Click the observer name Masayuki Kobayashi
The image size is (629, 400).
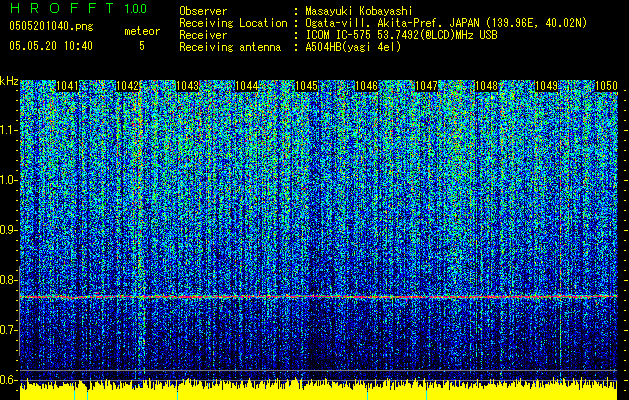[x=359, y=11]
